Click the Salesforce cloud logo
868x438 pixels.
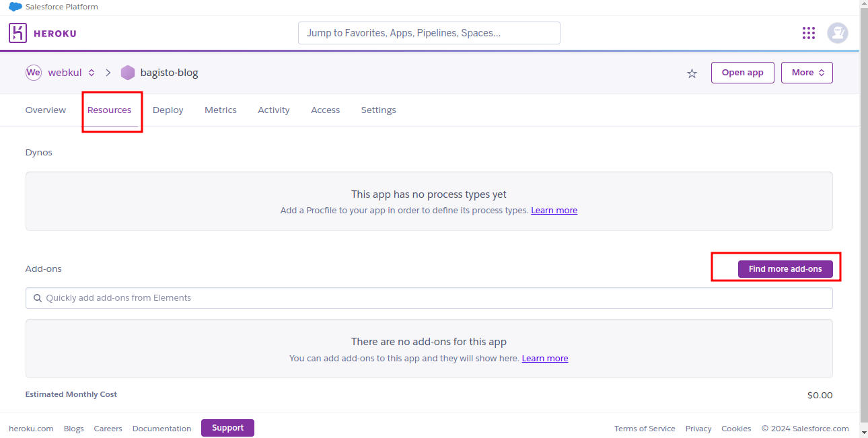tap(15, 7)
